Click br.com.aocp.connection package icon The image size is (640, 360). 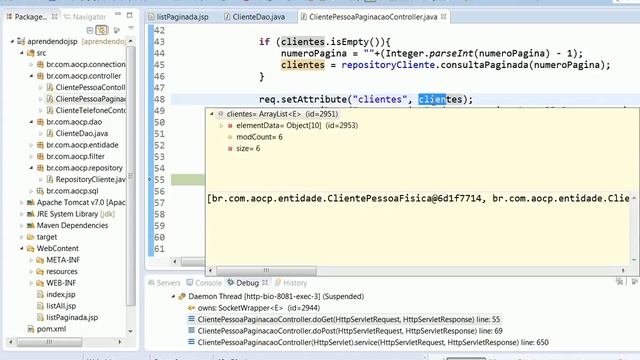40,64
